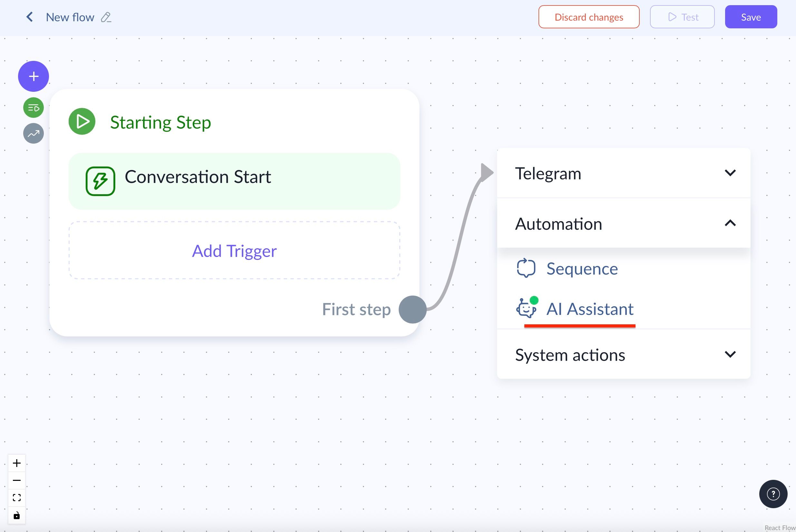The image size is (796, 532).
Task: Toggle the canvas interactivity lock
Action: point(17,516)
